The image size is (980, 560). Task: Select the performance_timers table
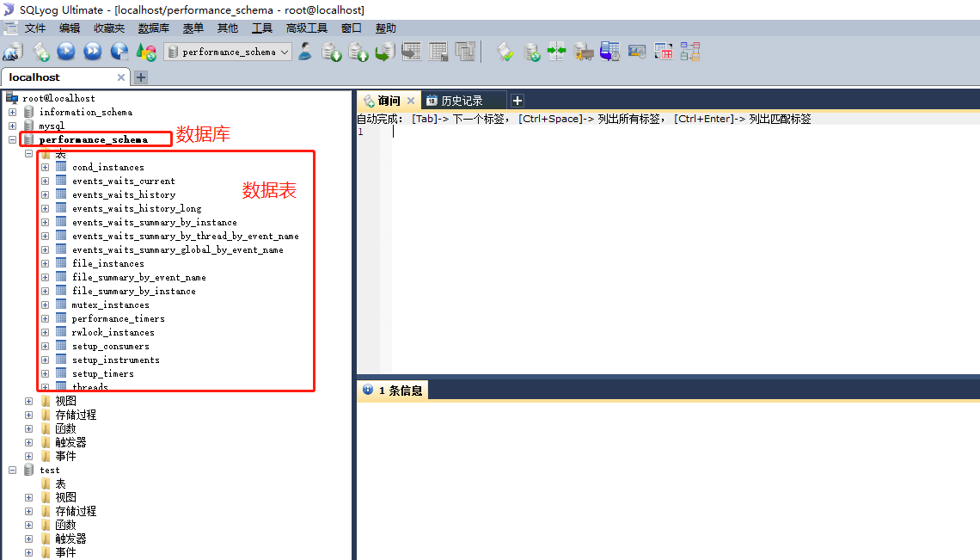click(x=118, y=318)
